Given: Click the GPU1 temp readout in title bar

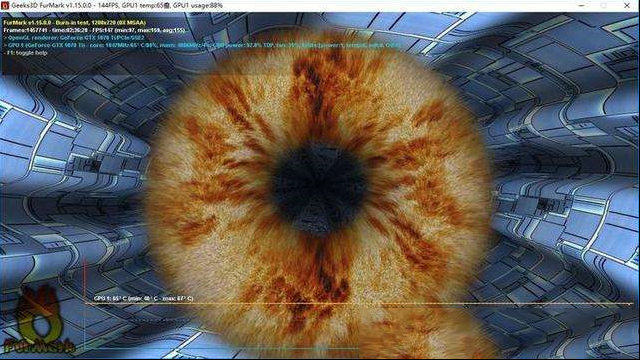Looking at the screenshot, I should pyautogui.click(x=145, y=6).
